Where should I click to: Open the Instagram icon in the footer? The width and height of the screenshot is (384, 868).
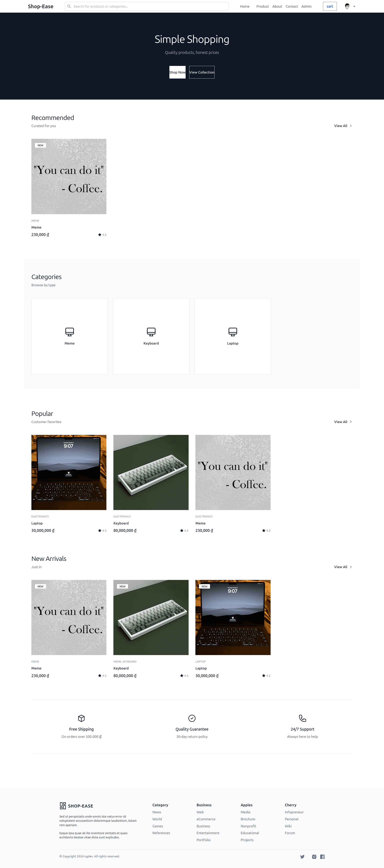coord(314,857)
